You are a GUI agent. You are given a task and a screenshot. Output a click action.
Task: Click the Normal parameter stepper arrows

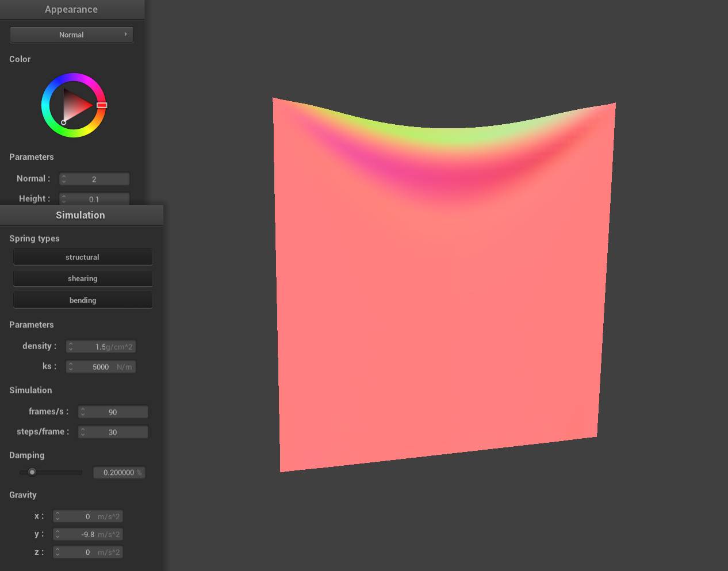click(x=64, y=179)
